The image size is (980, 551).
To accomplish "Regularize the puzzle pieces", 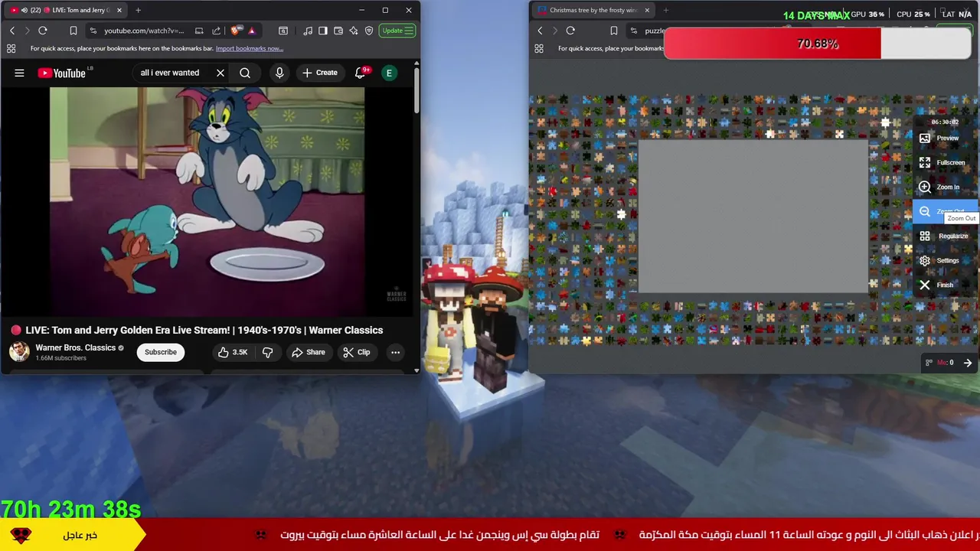I will click(944, 236).
